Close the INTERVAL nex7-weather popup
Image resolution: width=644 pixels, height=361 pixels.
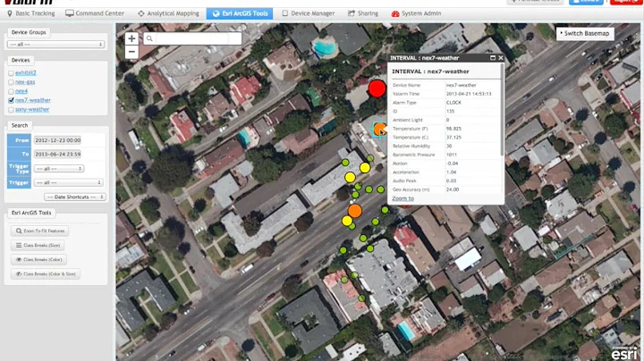click(501, 58)
